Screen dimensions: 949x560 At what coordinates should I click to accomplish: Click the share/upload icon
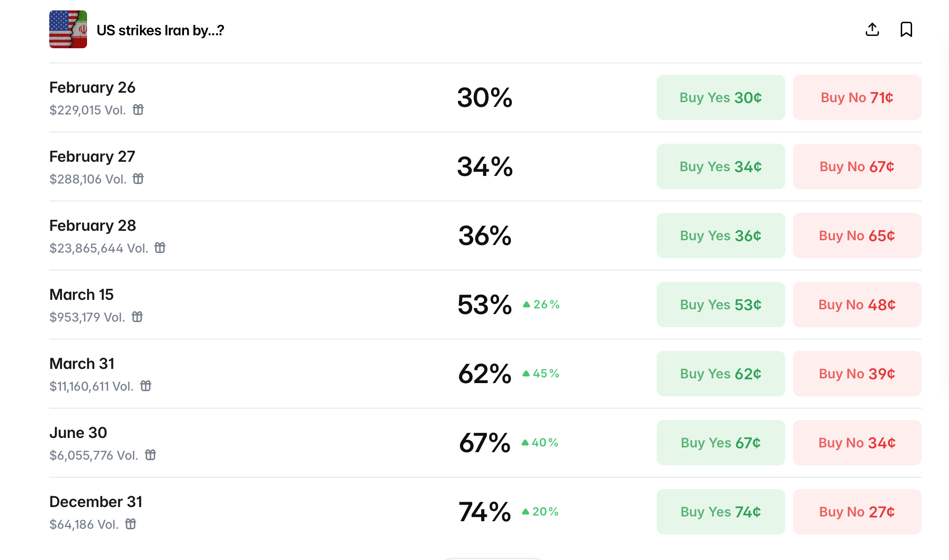(872, 29)
